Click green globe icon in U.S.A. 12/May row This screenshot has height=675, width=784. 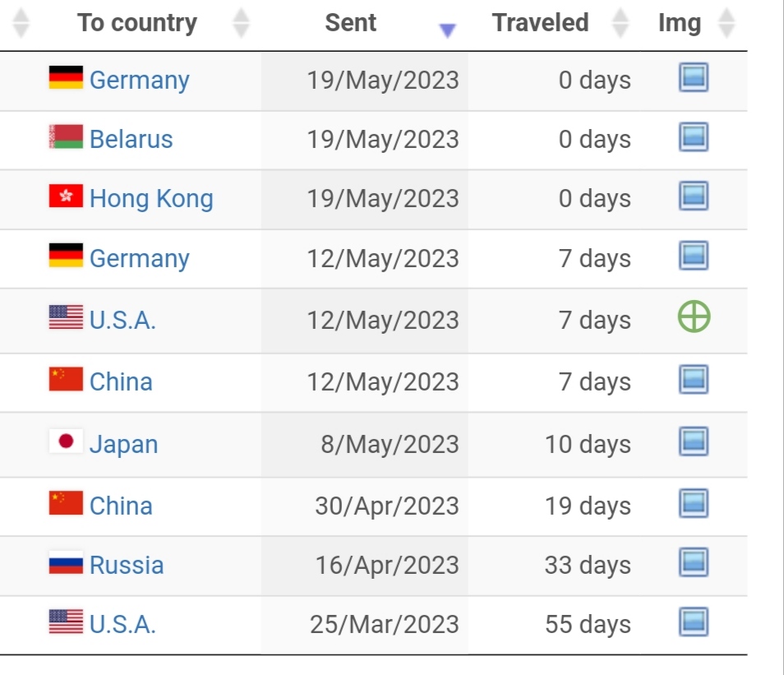(x=694, y=317)
